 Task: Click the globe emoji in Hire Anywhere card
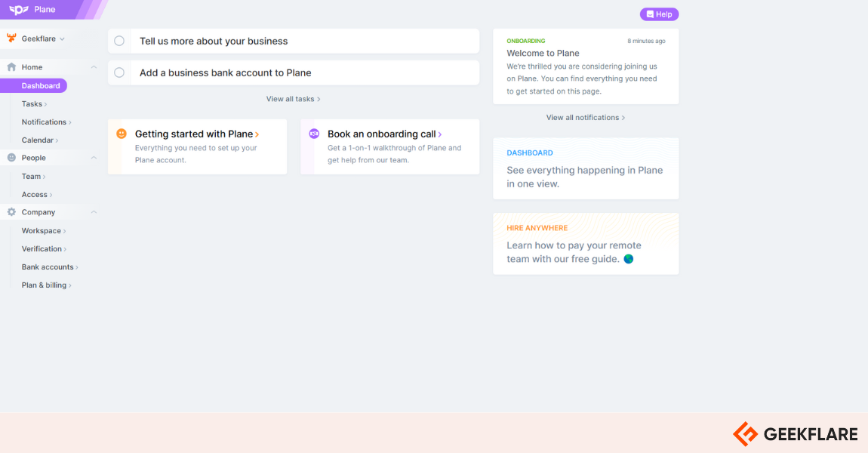click(x=628, y=259)
